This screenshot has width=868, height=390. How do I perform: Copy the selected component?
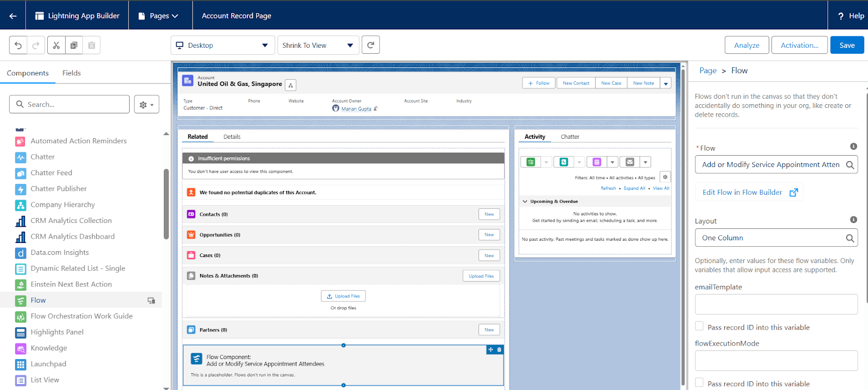click(74, 45)
